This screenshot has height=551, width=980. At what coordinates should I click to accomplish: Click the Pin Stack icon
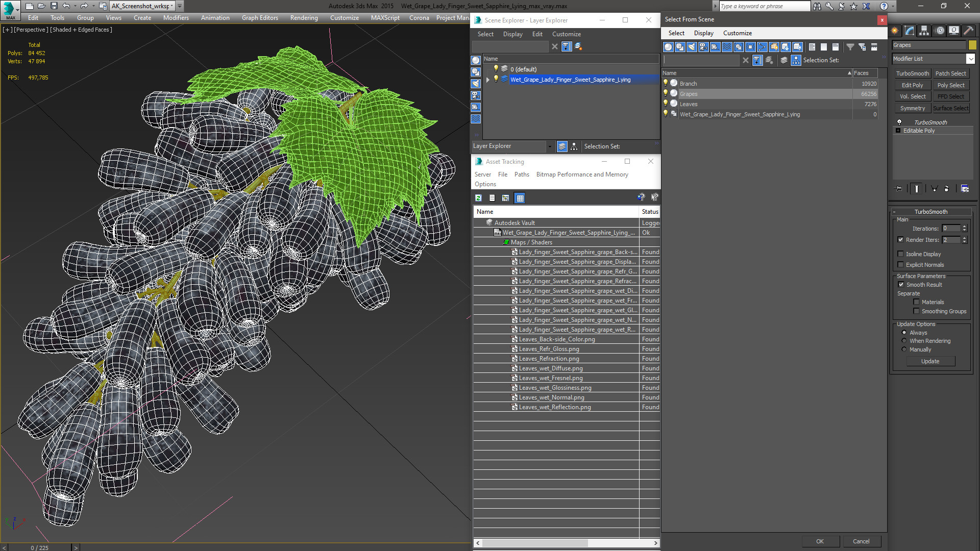tap(899, 189)
